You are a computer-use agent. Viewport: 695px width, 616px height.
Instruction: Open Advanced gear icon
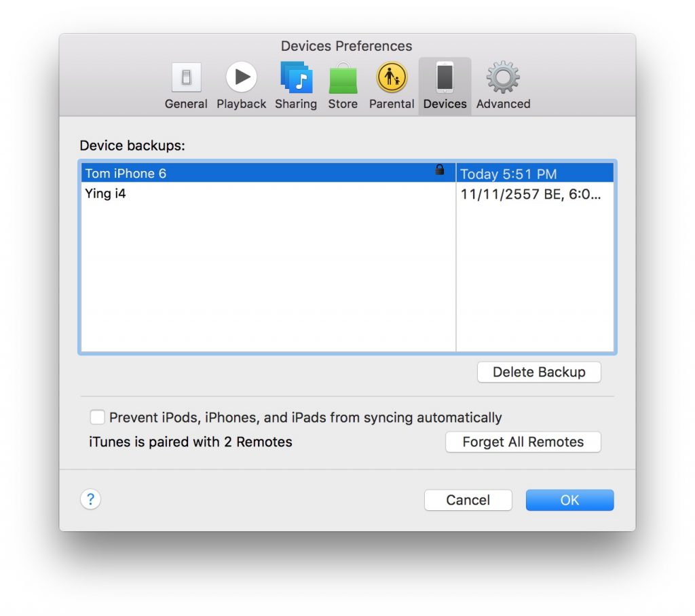pos(503,78)
